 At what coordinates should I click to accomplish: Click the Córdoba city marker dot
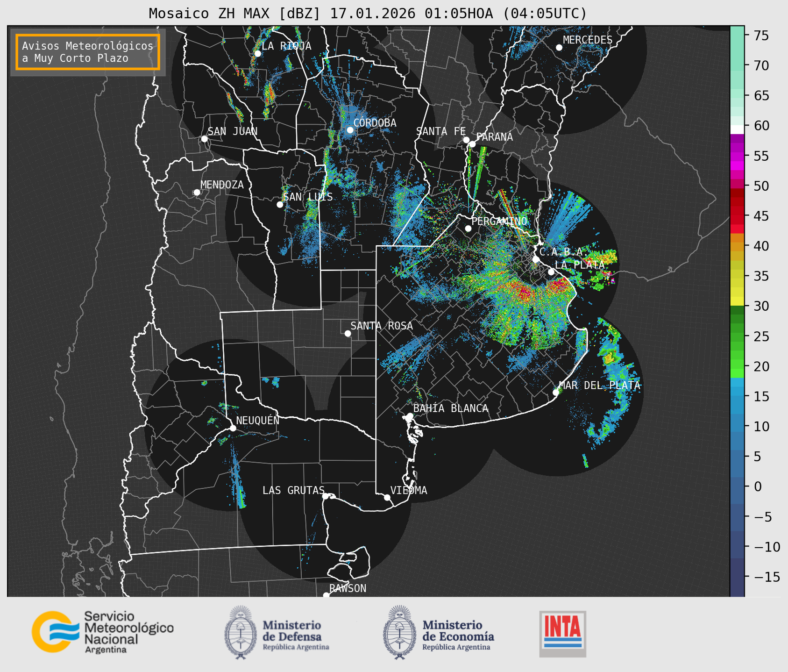350,130
